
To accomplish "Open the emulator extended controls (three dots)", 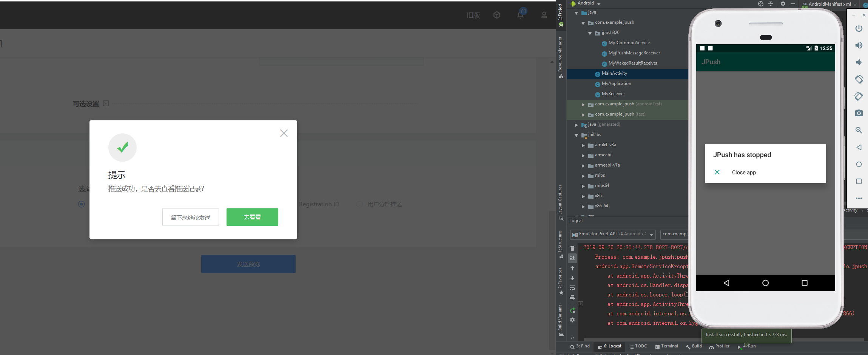I will coord(859,198).
